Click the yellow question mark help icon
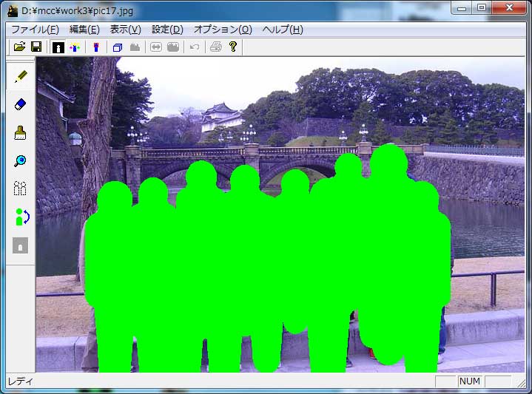Image resolution: width=532 pixels, height=394 pixels. tap(233, 47)
